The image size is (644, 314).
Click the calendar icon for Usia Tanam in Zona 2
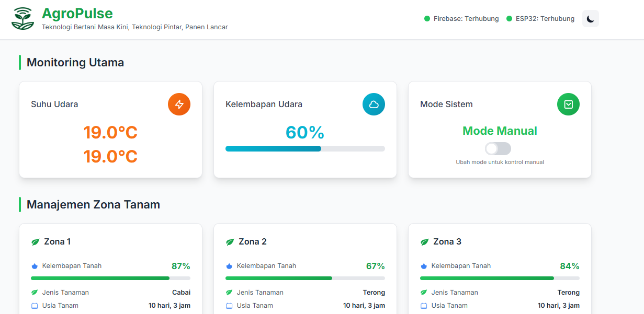pos(229,306)
